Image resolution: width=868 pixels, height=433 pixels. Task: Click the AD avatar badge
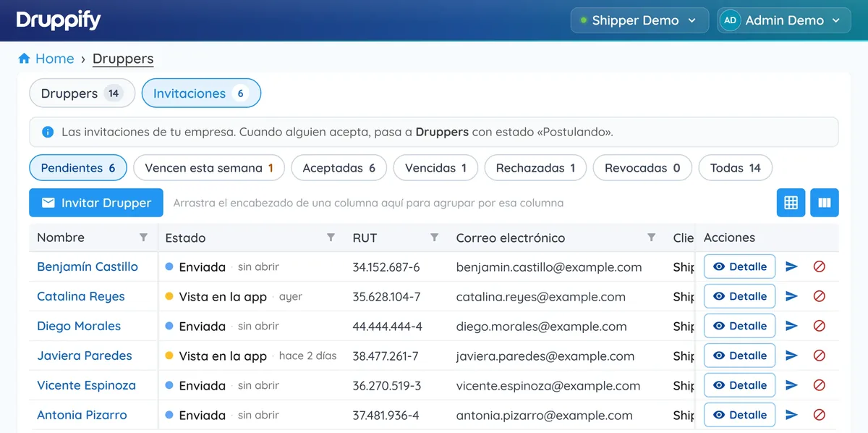point(730,20)
